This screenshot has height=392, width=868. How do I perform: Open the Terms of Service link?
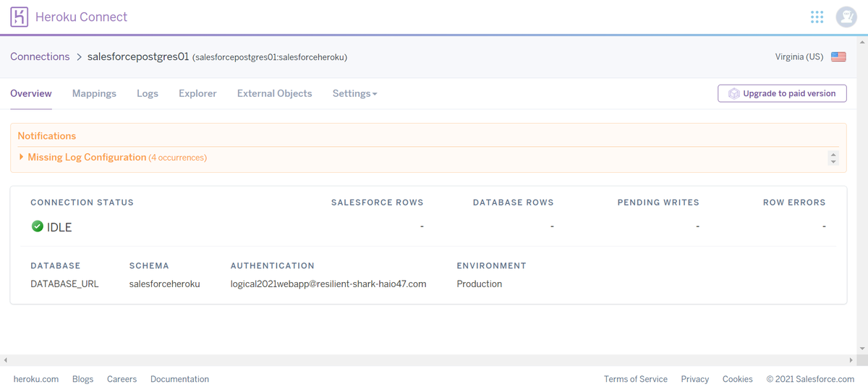tap(636, 379)
